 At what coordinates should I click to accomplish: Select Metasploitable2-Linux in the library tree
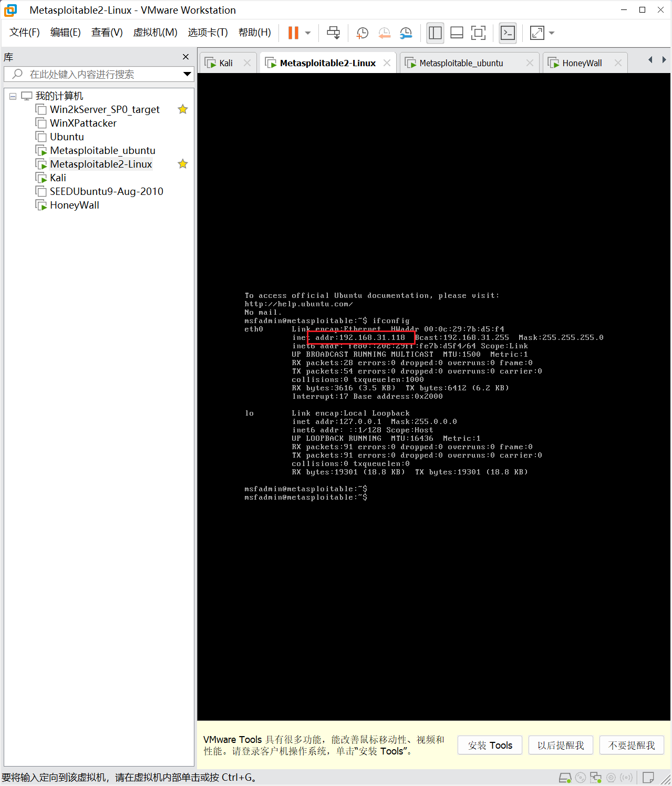point(101,164)
